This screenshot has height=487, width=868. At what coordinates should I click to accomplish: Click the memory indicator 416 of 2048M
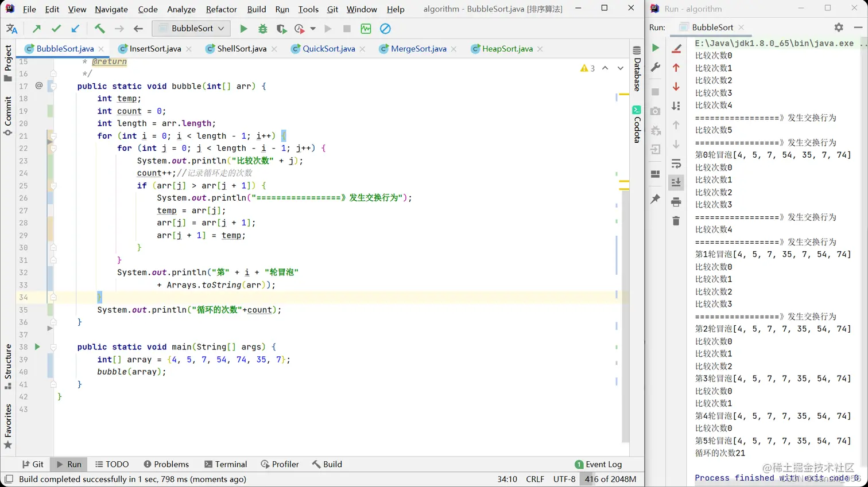pos(610,479)
